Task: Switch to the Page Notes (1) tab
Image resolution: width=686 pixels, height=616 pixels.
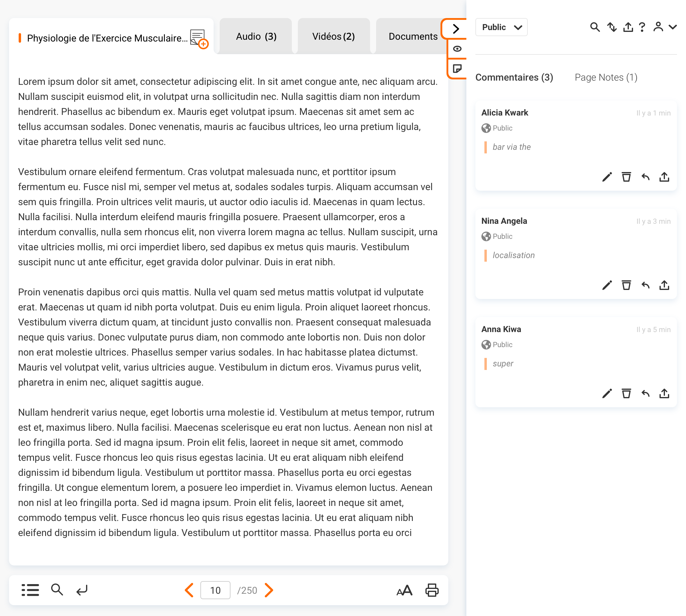Action: tap(606, 78)
